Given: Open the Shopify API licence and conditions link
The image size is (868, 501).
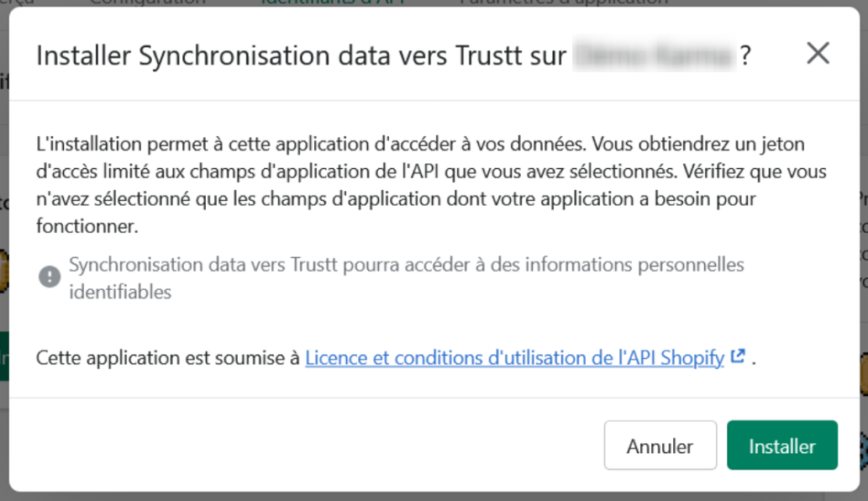Looking at the screenshot, I should [514, 358].
